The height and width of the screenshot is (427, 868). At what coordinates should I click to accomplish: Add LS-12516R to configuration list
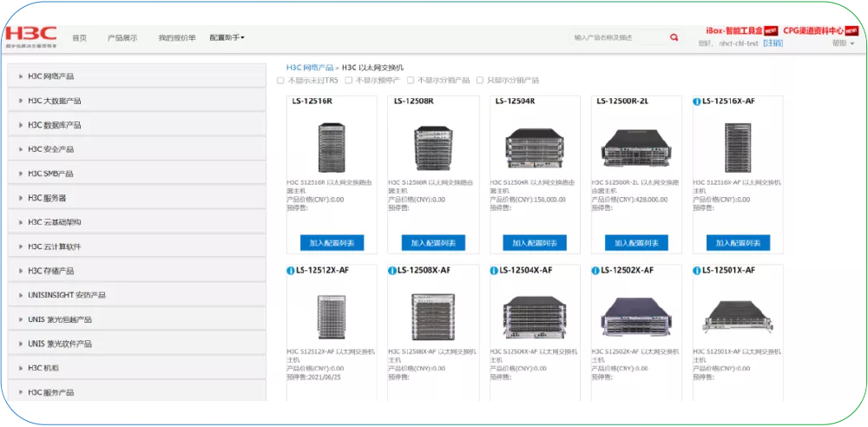(332, 243)
